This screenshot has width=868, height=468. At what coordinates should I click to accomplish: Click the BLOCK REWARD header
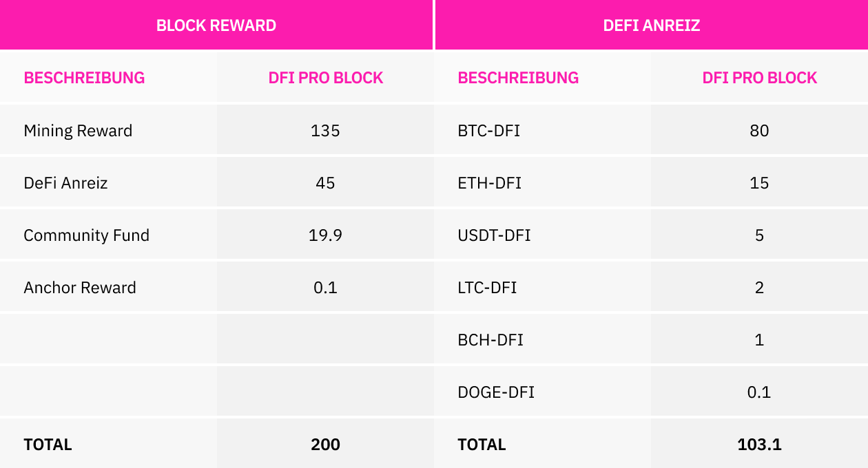[x=216, y=25]
